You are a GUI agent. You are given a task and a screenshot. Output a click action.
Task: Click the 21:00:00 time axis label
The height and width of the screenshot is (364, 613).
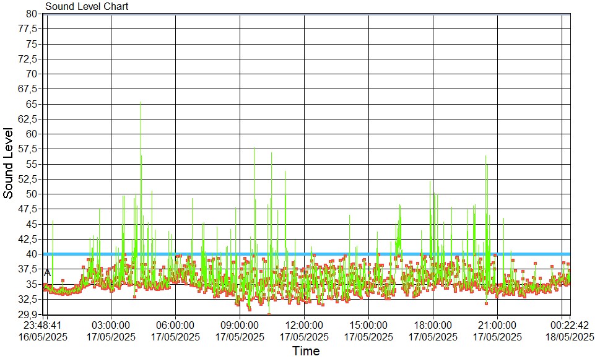(497, 326)
